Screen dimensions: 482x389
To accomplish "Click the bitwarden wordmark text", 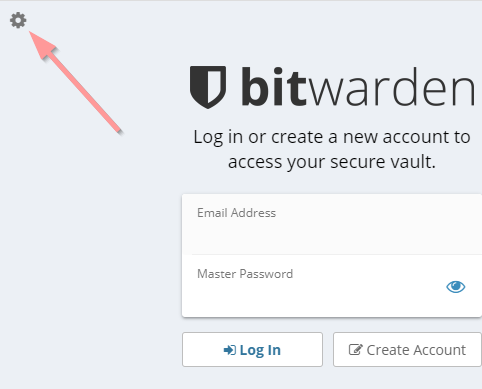I will pyautogui.click(x=358, y=86).
